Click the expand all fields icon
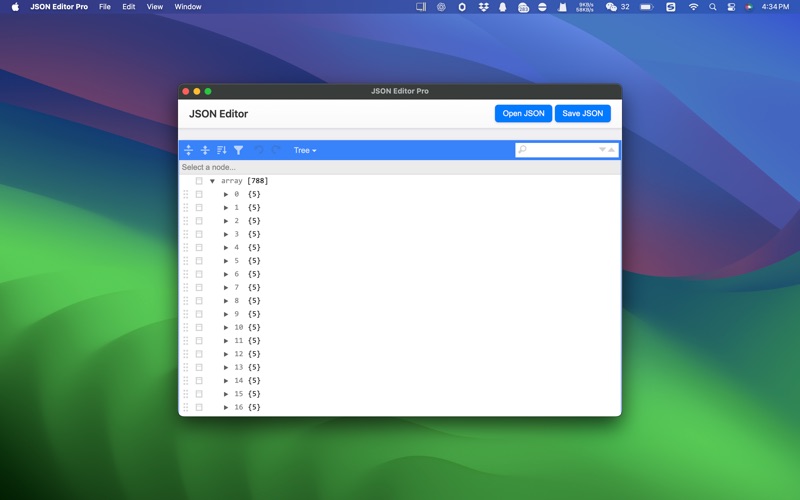Viewport: 800px width, 500px height. 188,150
